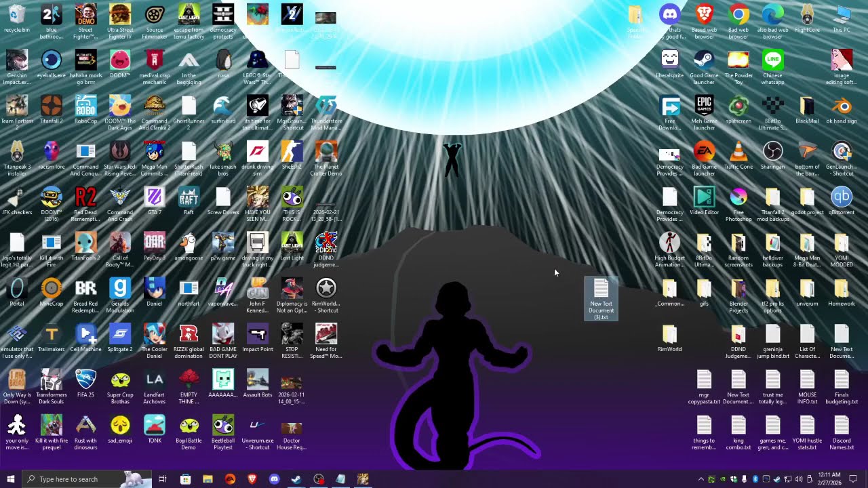Select the Rust with dinosaurs desktop icon
Screen dimensions: 868x488
(x=85, y=433)
